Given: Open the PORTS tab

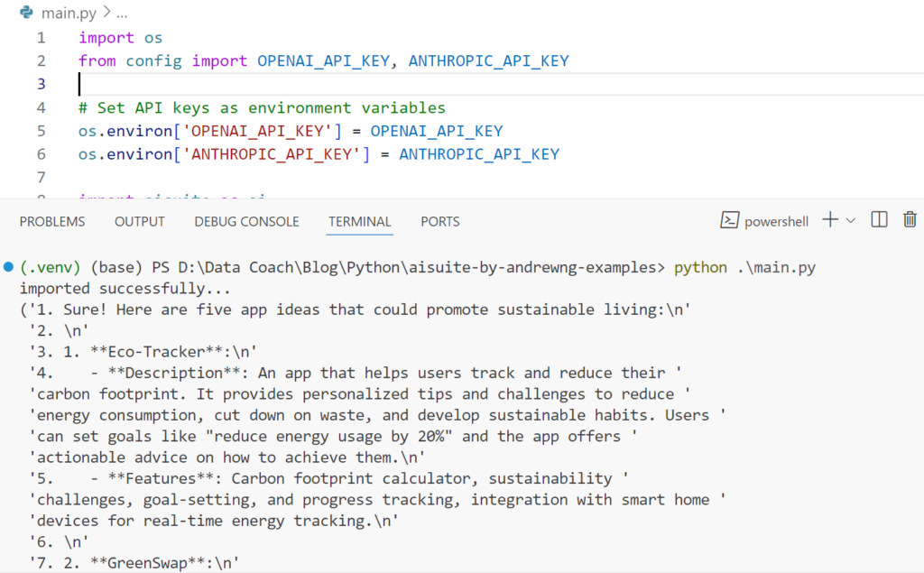Looking at the screenshot, I should (440, 222).
